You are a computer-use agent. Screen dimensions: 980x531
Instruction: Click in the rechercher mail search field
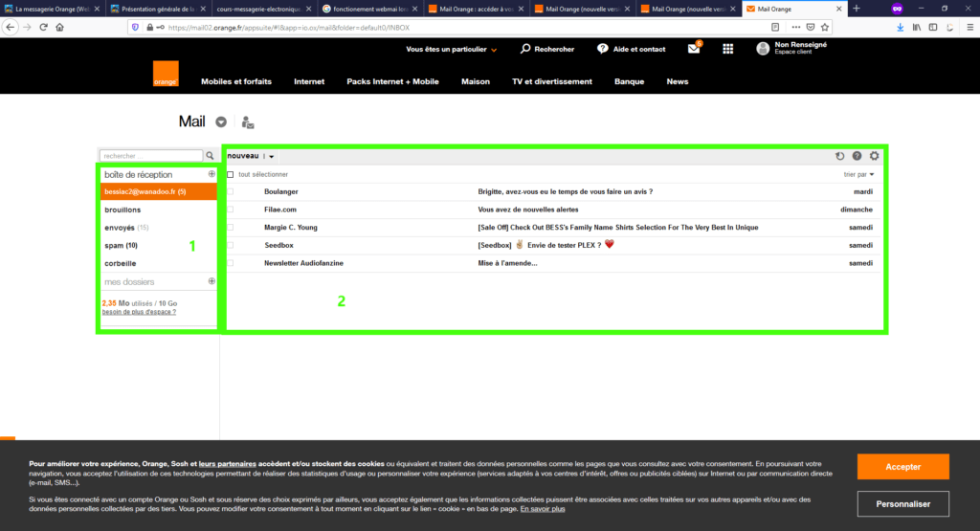(x=151, y=156)
